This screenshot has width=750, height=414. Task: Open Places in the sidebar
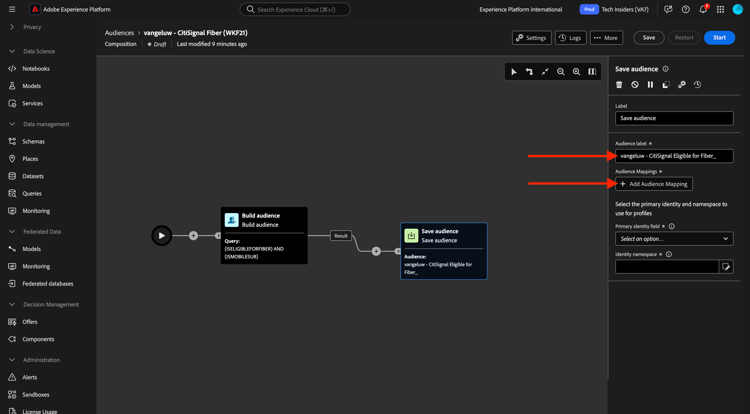(x=30, y=159)
